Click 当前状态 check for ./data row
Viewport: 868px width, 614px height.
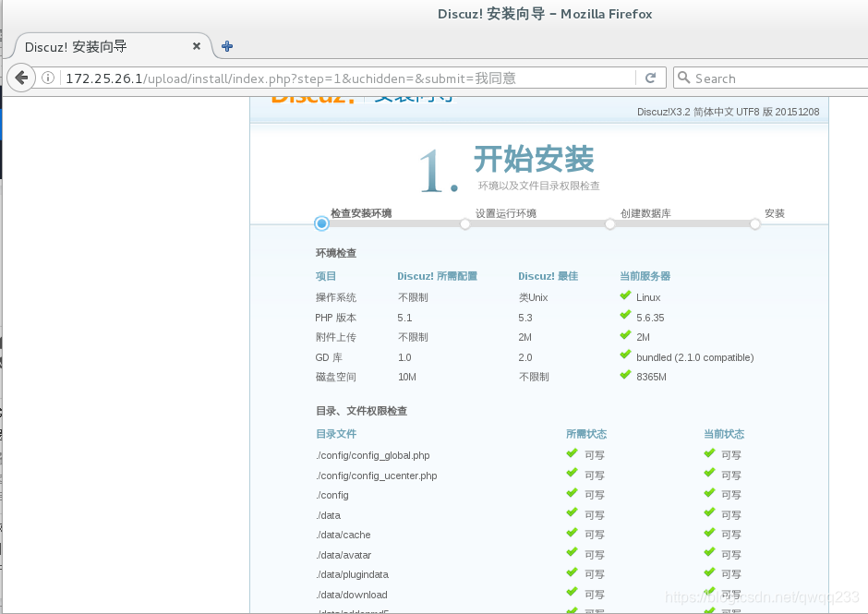point(710,513)
